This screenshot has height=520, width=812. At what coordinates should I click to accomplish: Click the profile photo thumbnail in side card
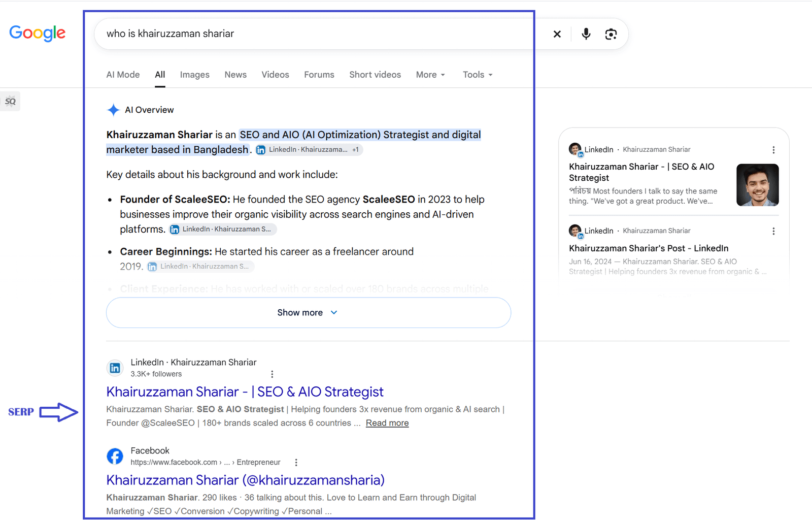(758, 185)
